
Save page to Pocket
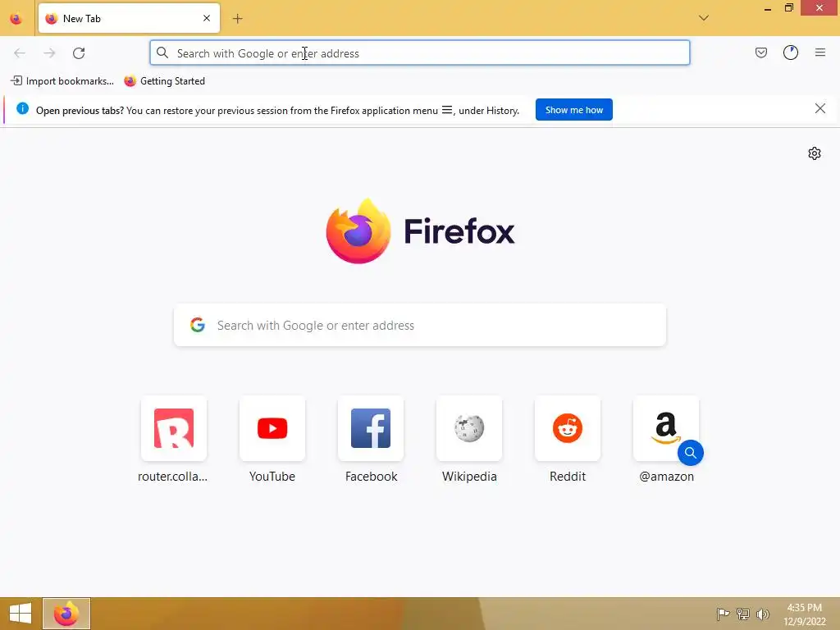[760, 52]
